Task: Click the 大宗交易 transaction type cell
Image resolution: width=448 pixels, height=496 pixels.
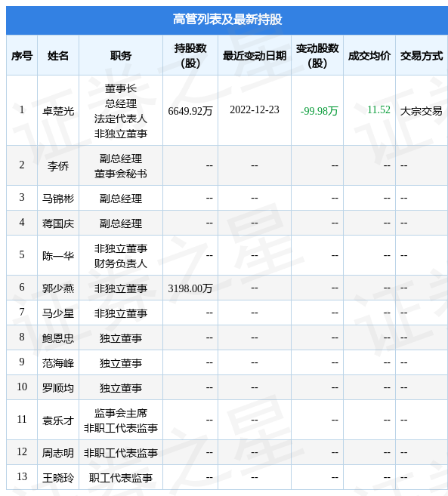Action: coord(421,111)
